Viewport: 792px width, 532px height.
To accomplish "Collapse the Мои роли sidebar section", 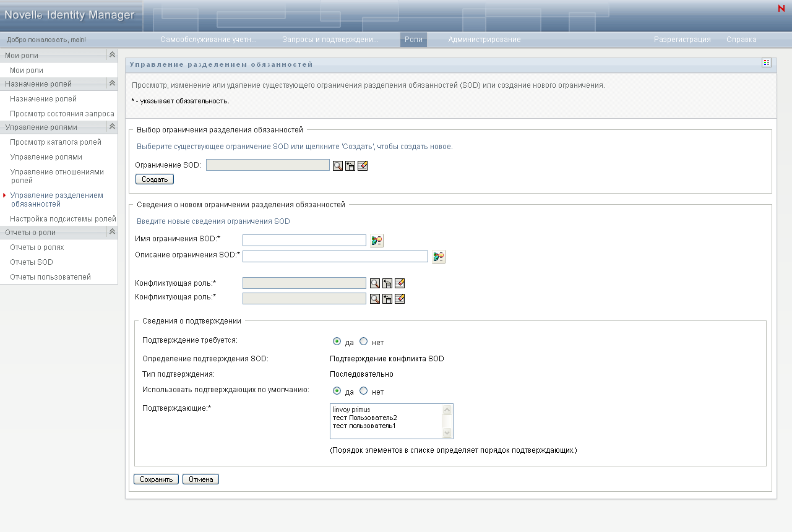I will point(112,55).
